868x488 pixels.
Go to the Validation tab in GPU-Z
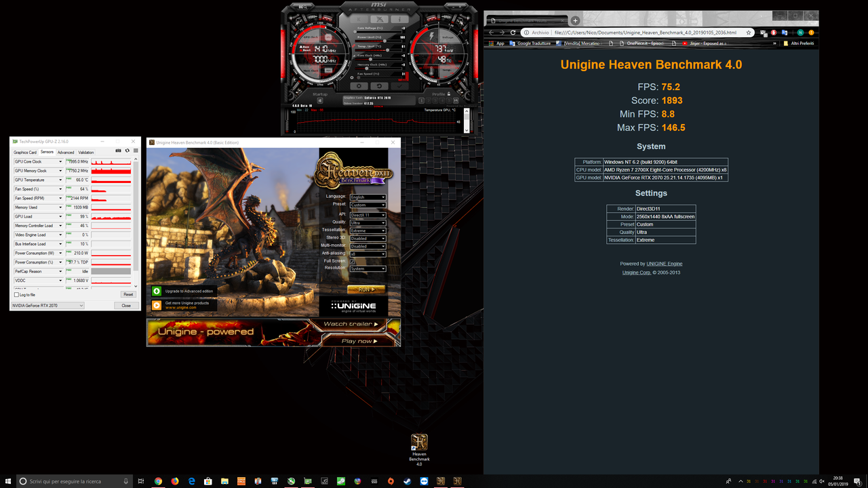coord(86,152)
